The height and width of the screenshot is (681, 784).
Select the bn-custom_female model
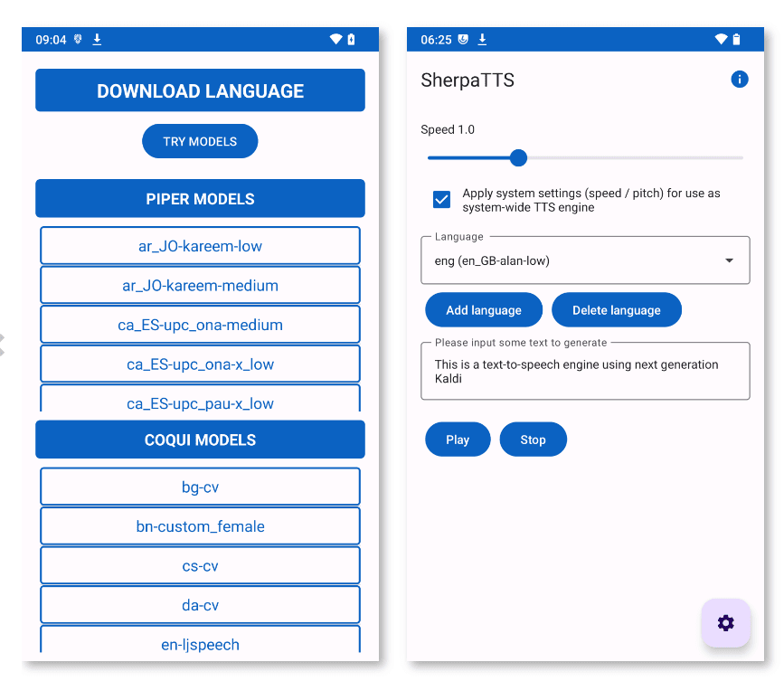[200, 526]
